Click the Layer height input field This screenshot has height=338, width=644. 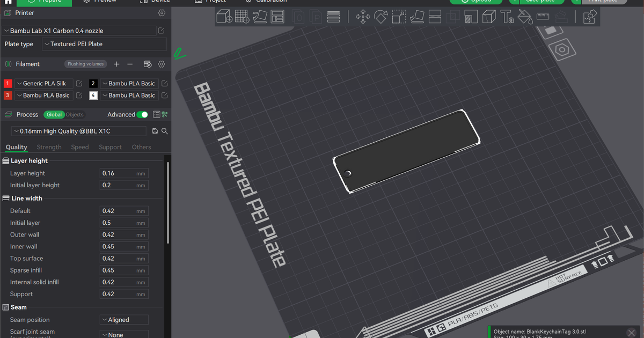124,173
